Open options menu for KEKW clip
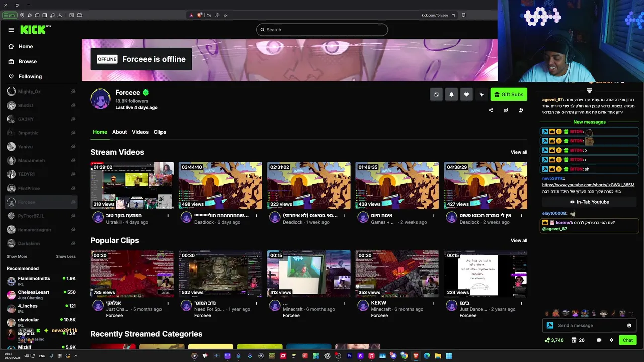Image resolution: width=644 pixels, height=362 pixels. (x=433, y=303)
